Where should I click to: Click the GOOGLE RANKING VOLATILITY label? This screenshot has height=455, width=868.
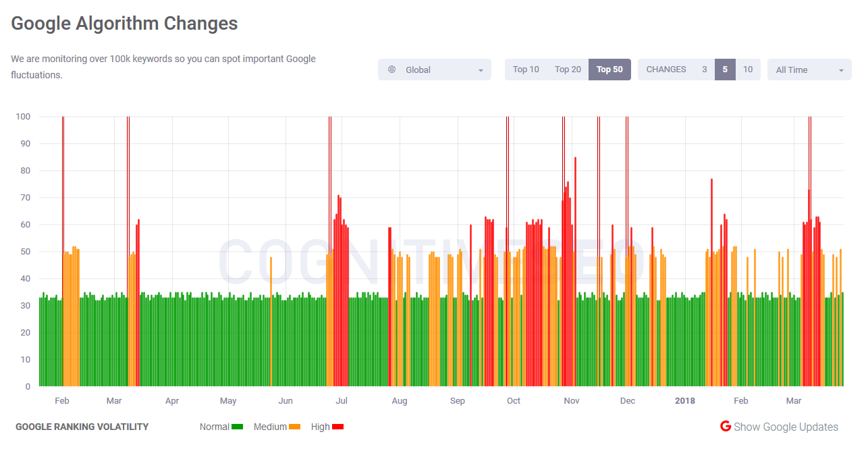coord(82,426)
